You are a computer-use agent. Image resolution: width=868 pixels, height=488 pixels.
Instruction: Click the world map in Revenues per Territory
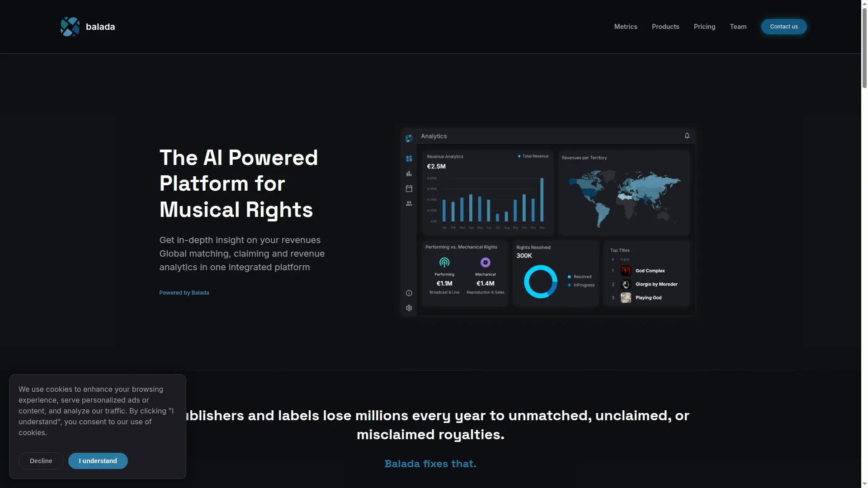tap(624, 198)
